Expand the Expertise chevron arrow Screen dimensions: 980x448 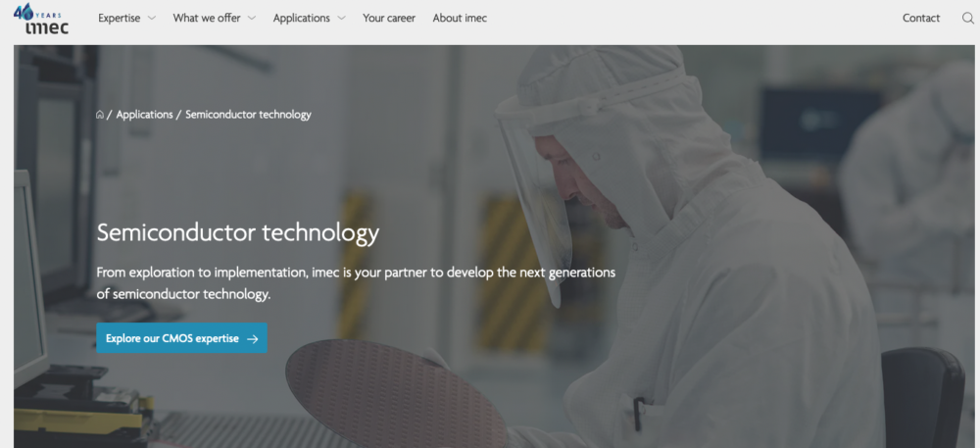pyautogui.click(x=151, y=19)
